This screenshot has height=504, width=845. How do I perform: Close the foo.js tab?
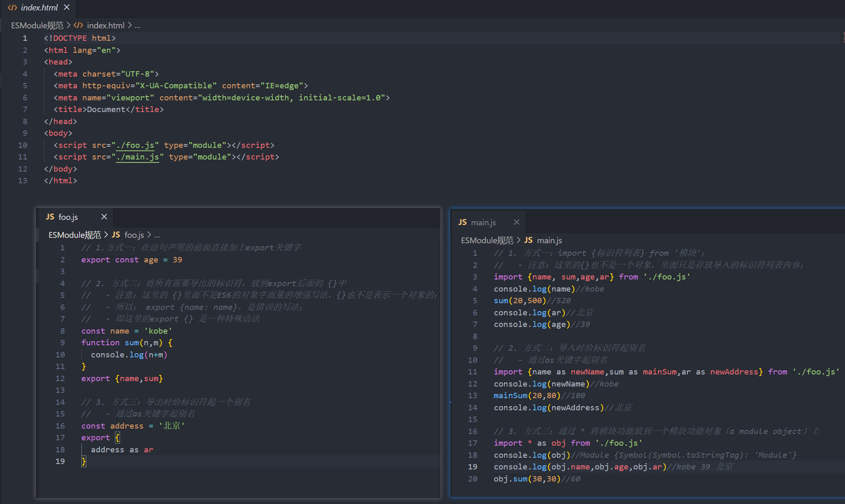coord(104,217)
